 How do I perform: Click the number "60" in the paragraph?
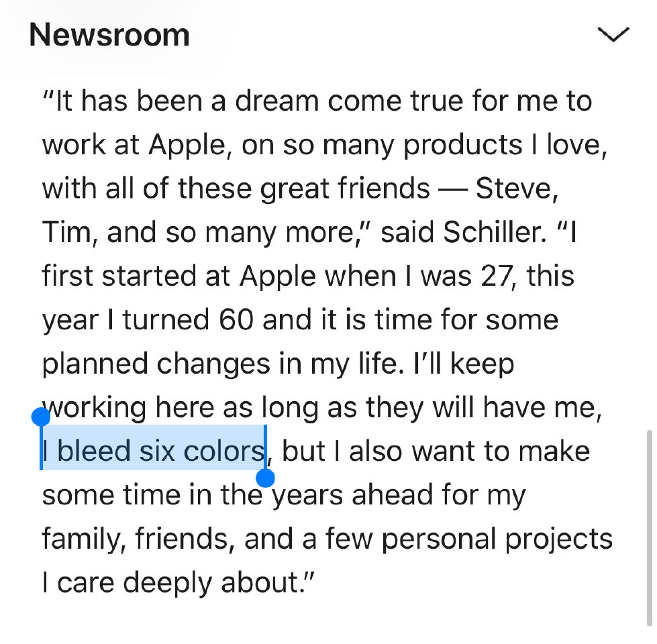(x=236, y=320)
